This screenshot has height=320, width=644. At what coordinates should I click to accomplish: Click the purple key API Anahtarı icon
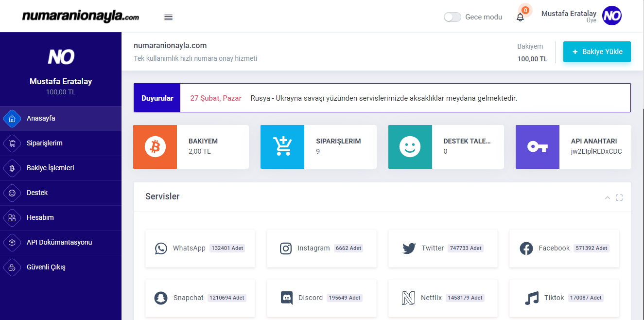[537, 147]
